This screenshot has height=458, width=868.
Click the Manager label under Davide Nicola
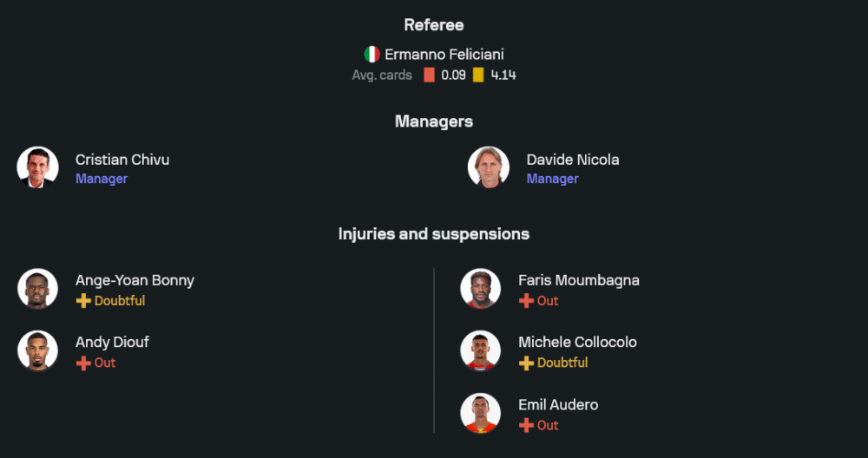point(552,179)
